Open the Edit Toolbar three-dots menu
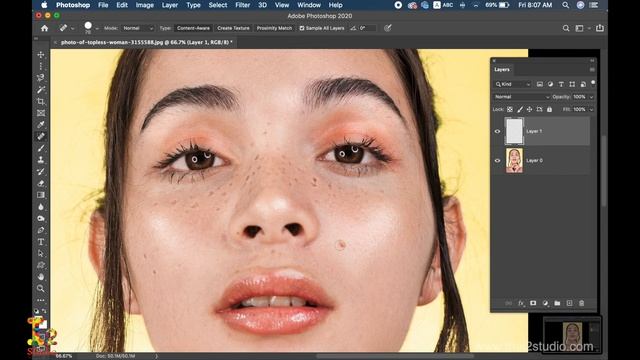This screenshot has width=640, height=360. click(41, 300)
